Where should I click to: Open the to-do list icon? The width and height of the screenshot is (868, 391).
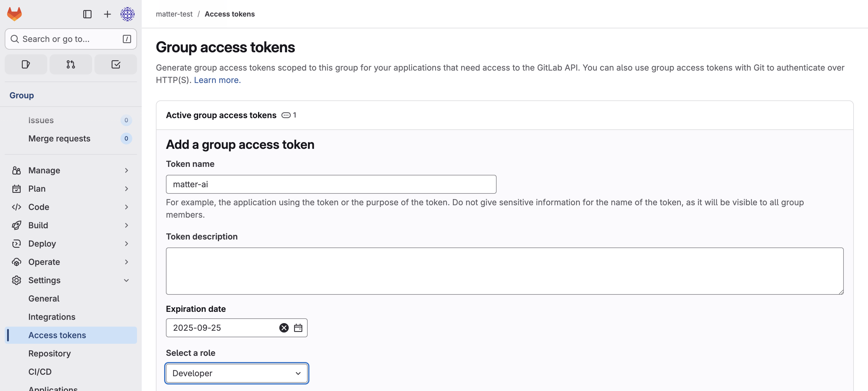[115, 64]
